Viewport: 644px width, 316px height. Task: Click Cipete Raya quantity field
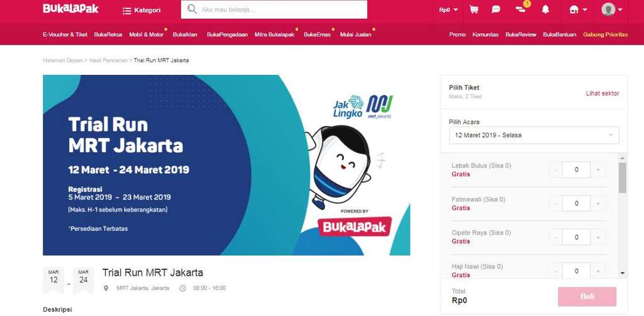coord(576,237)
